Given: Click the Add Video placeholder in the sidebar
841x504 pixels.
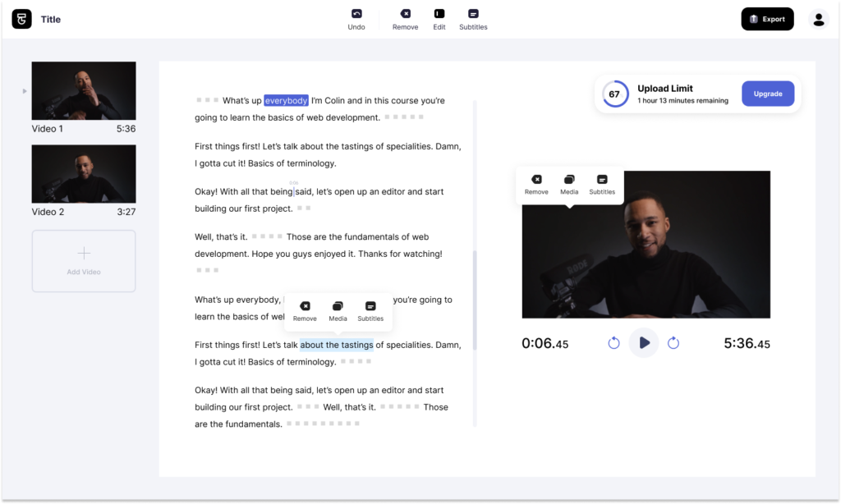Looking at the screenshot, I should 83,261.
